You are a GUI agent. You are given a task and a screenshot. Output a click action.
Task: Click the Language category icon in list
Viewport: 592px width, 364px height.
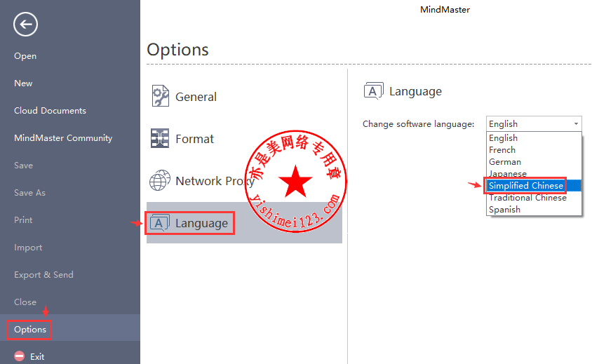click(x=159, y=223)
